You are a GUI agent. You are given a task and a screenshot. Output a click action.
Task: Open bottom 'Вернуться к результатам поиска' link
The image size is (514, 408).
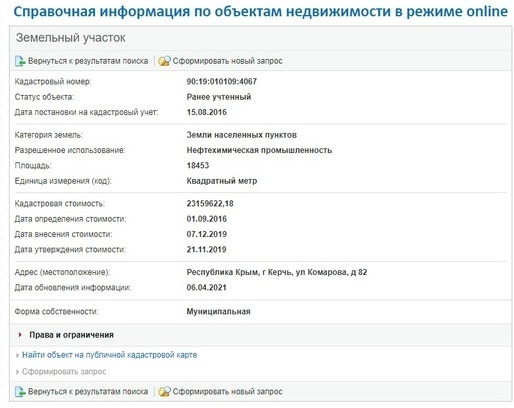[88, 392]
